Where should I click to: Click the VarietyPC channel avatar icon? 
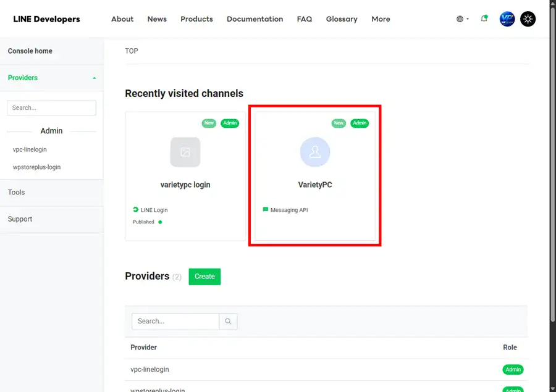[x=315, y=152]
